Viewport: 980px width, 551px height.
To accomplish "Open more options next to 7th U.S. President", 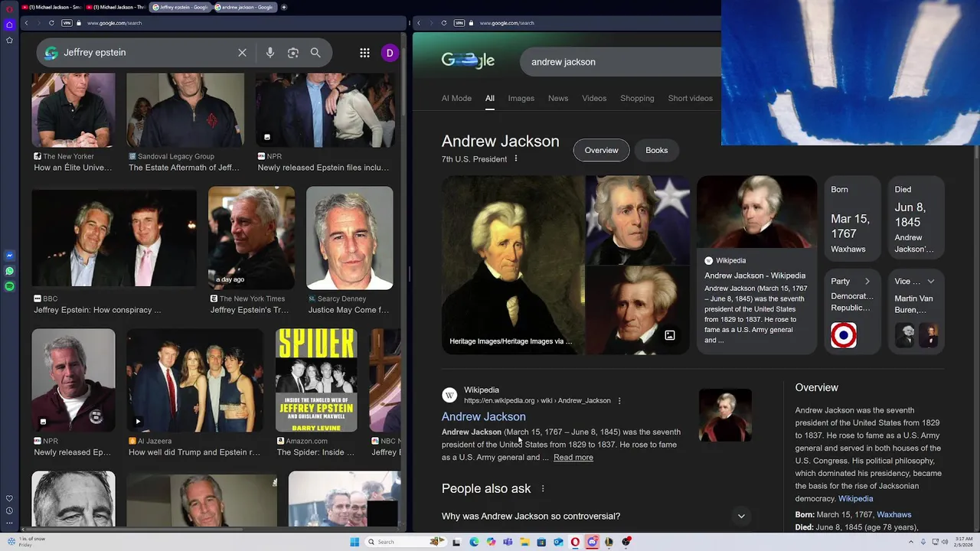I will (x=516, y=158).
